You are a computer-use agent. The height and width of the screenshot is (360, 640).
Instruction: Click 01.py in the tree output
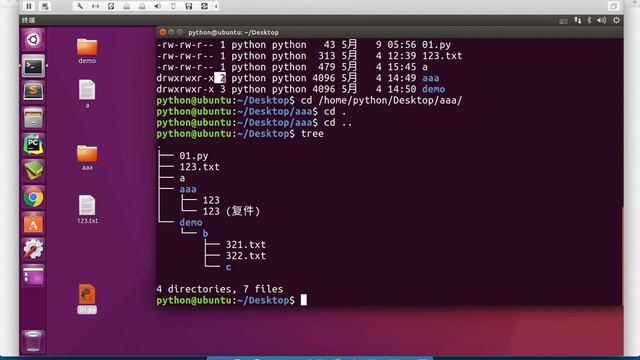193,156
